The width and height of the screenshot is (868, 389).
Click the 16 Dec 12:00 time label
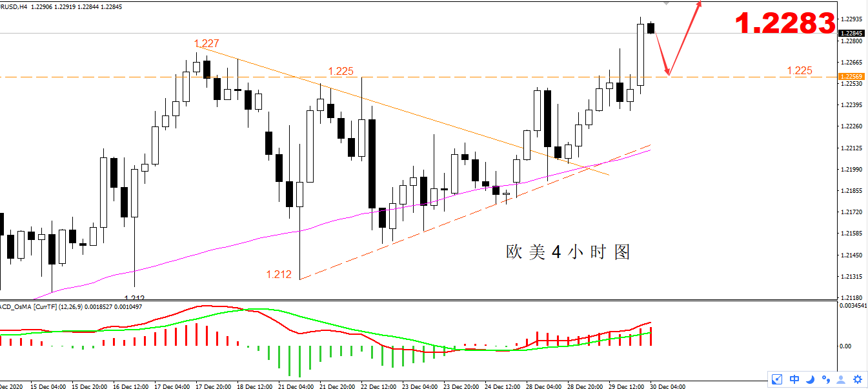point(132,386)
